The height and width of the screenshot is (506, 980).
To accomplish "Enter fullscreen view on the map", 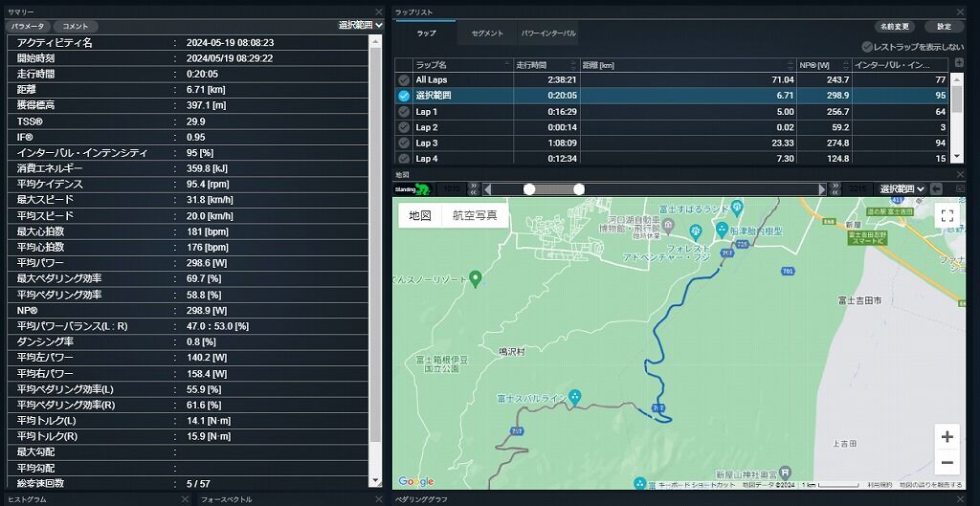I will coord(947,216).
